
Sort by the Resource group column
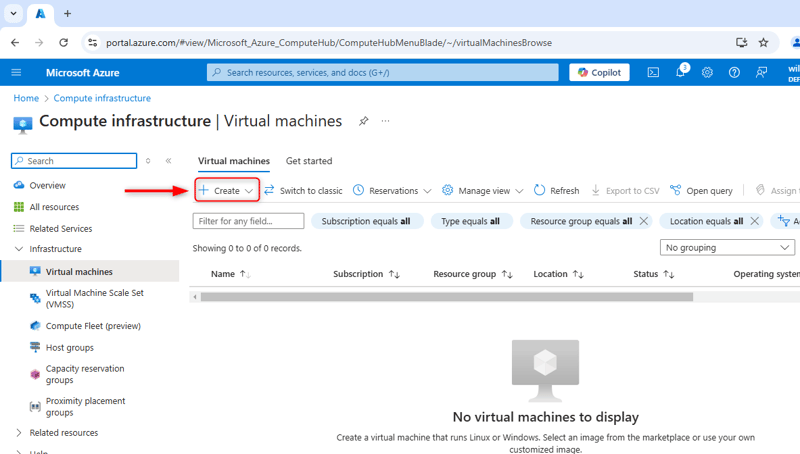(x=473, y=274)
